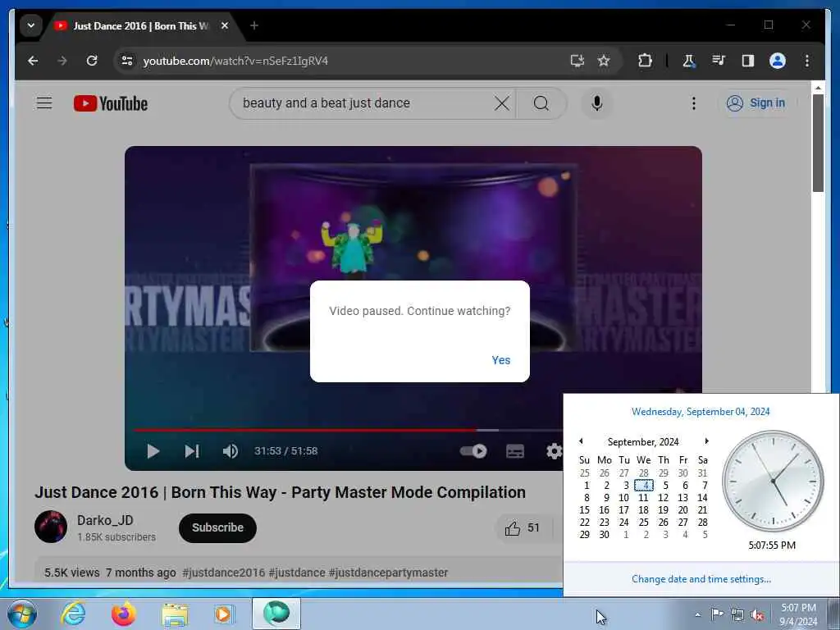Subscribe to Darko_JD channel

click(217, 527)
